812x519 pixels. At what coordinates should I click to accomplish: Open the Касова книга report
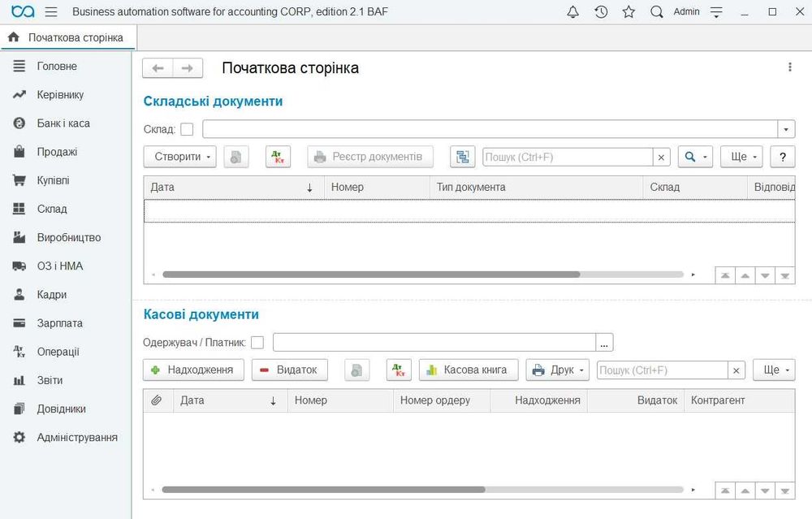pyautogui.click(x=469, y=370)
